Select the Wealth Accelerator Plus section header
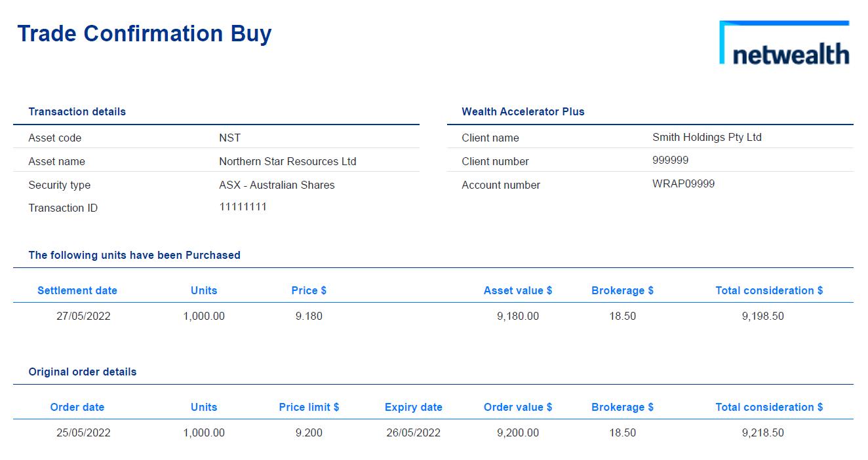868x460 pixels. pos(523,111)
